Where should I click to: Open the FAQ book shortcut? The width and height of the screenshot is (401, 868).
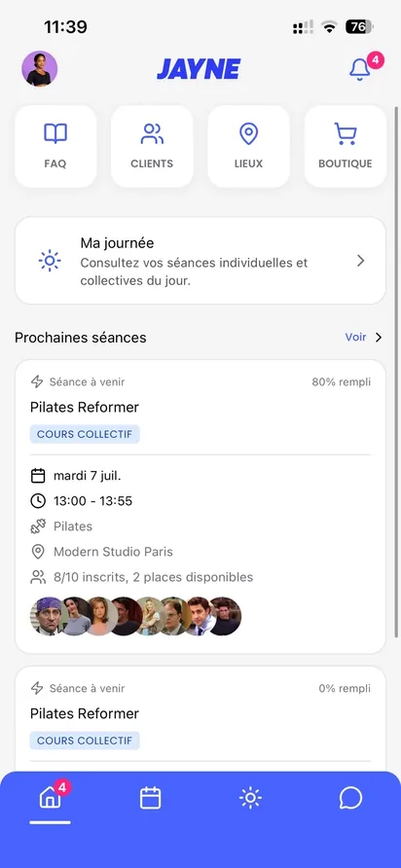pos(55,146)
